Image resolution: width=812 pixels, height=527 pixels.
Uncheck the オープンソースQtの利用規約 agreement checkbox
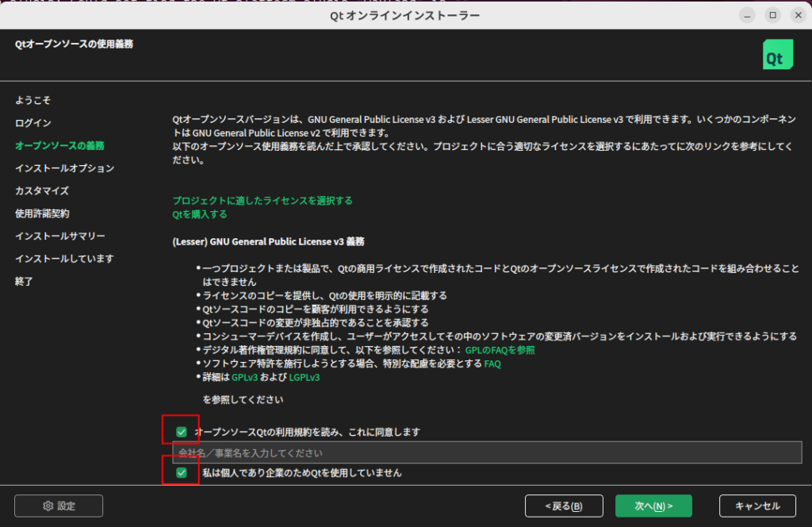click(182, 432)
